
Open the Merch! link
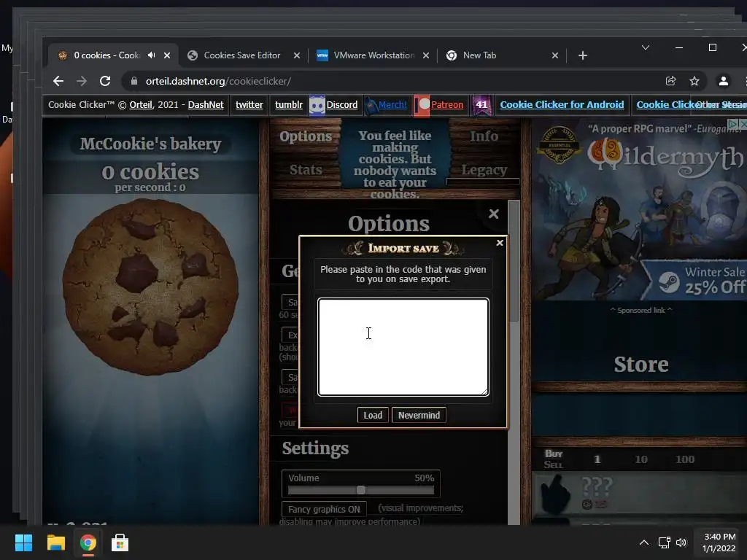(392, 105)
